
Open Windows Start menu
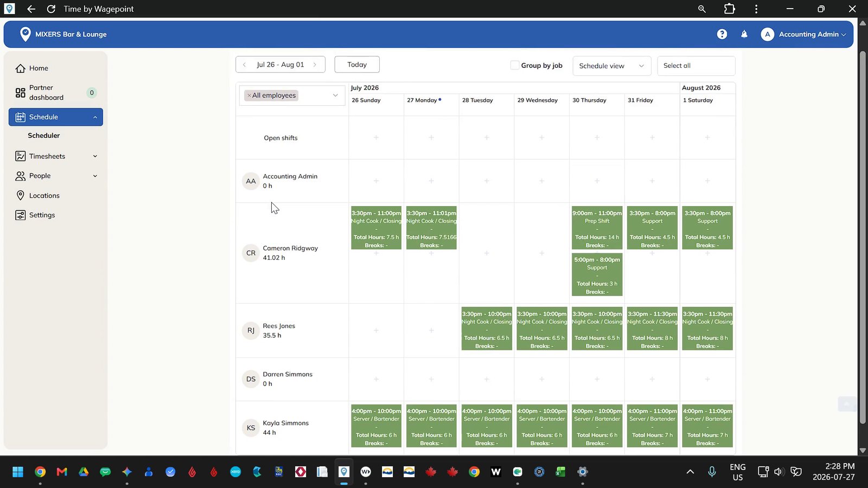coord(18,472)
